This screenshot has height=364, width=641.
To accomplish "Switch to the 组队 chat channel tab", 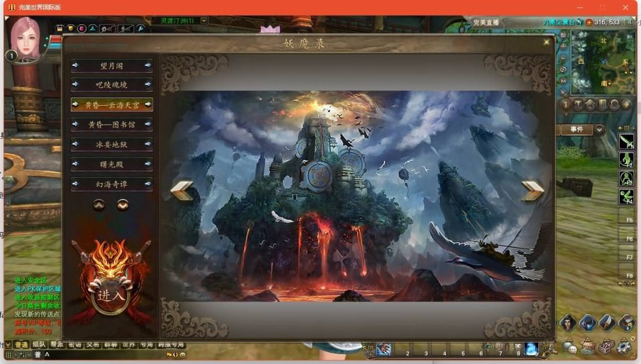I will (x=39, y=345).
